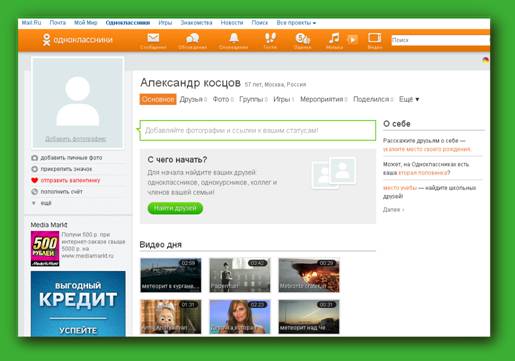515x361 pixels.
Task: Open the 01:31 puppet video thumbnail
Action: (171, 317)
